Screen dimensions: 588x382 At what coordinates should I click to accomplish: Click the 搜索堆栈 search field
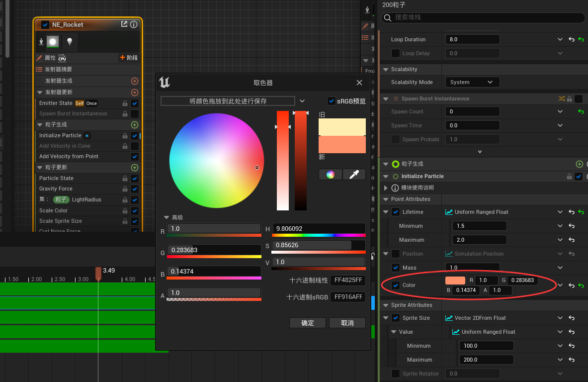coord(483,17)
